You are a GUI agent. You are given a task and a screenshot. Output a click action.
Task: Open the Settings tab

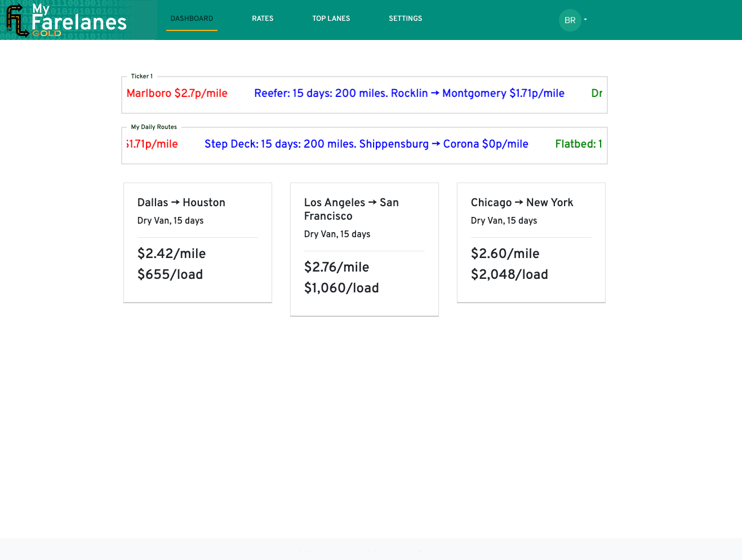tap(406, 19)
